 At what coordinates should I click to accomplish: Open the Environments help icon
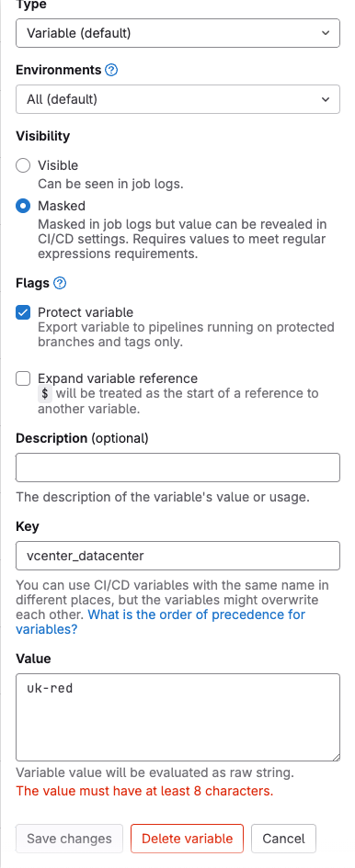point(111,71)
